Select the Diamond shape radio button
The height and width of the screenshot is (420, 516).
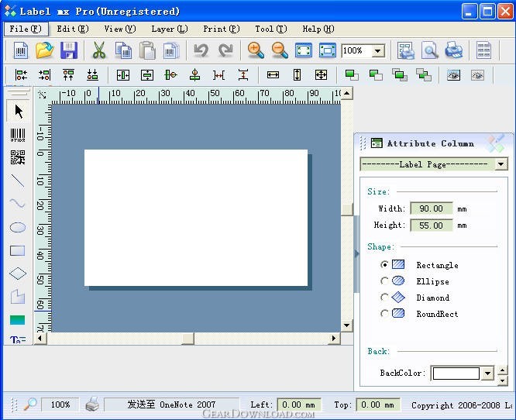click(384, 298)
